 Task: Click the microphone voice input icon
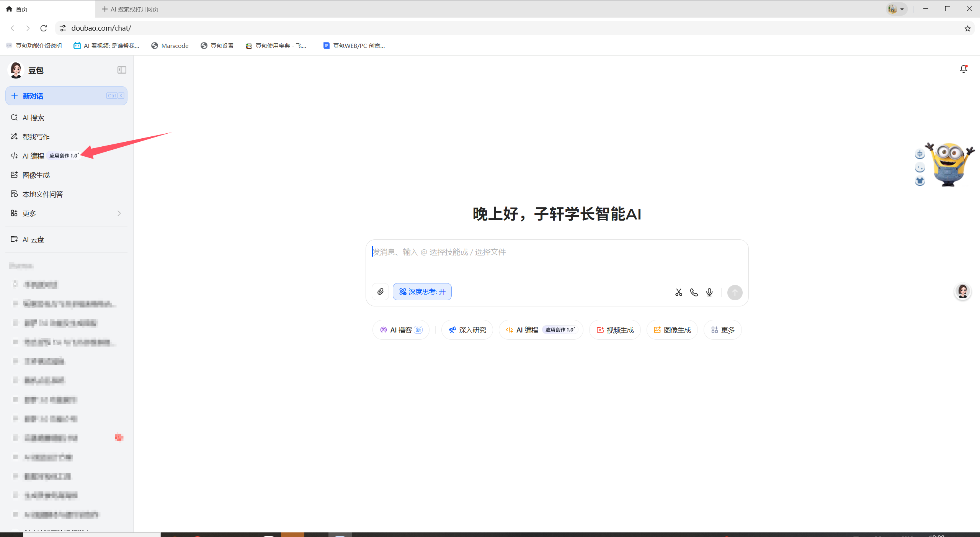[709, 293]
